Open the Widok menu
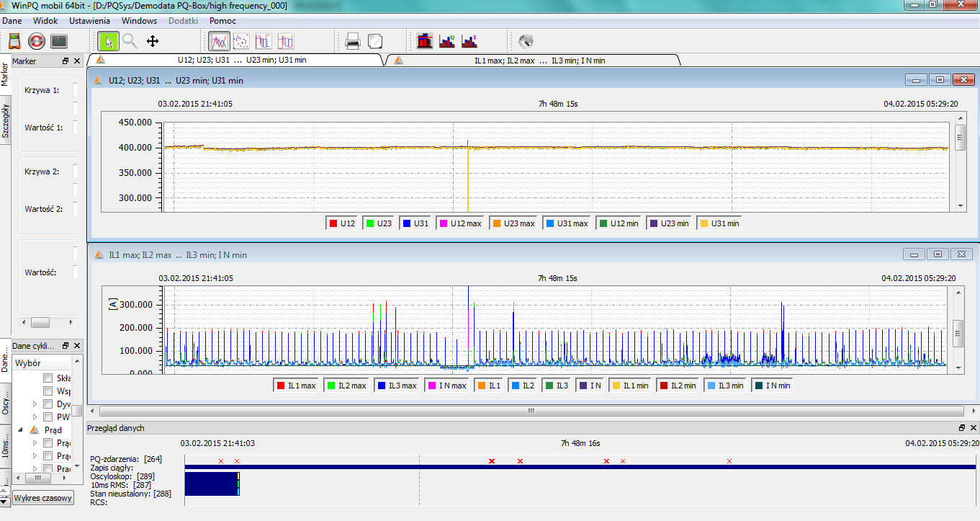The width and height of the screenshot is (980, 521). (x=45, y=21)
